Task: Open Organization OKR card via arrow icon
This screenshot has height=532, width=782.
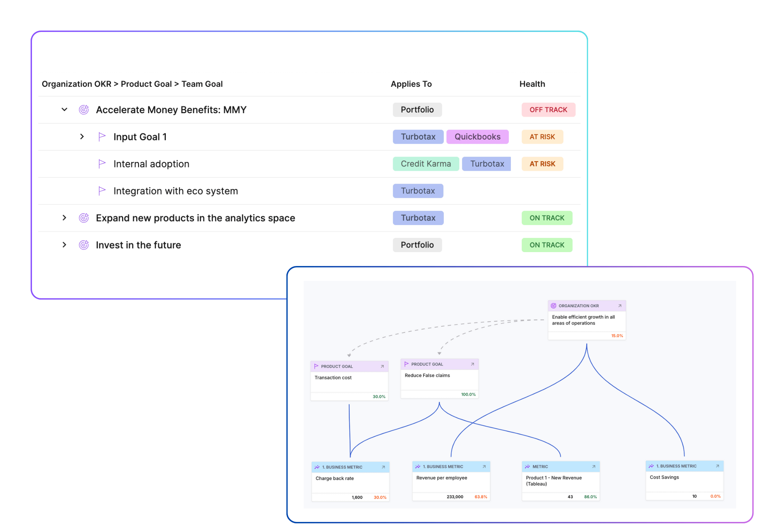Action: point(620,306)
